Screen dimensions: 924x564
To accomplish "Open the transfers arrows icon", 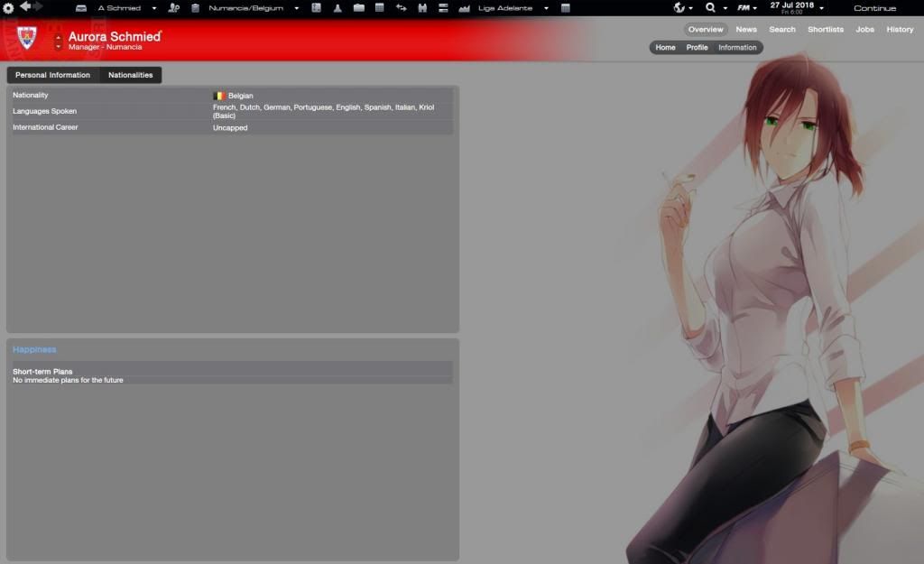I will click(402, 8).
